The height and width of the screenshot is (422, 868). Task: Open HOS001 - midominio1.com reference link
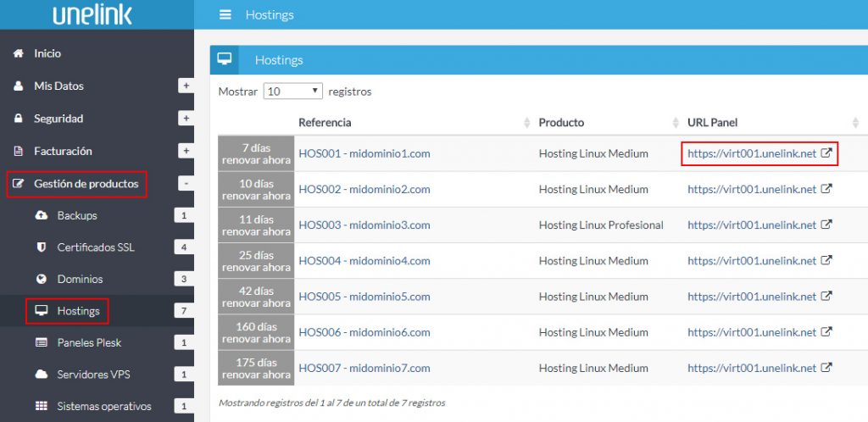[364, 153]
